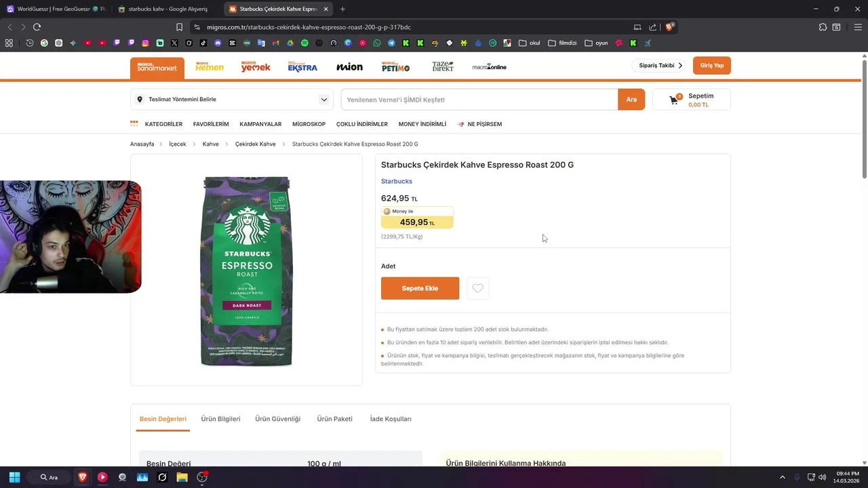
Task: Open the filmdizi bookmarks folder
Action: click(562, 43)
